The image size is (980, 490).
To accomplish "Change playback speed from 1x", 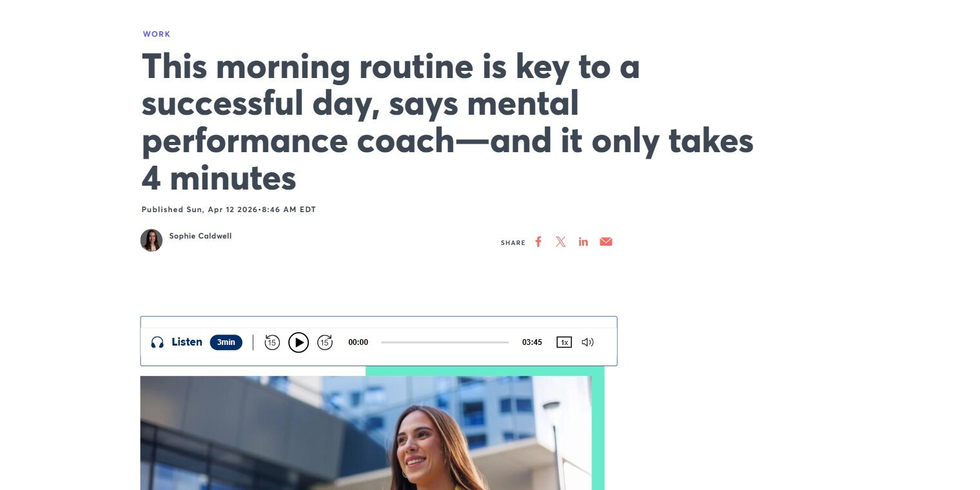I will pyautogui.click(x=564, y=342).
